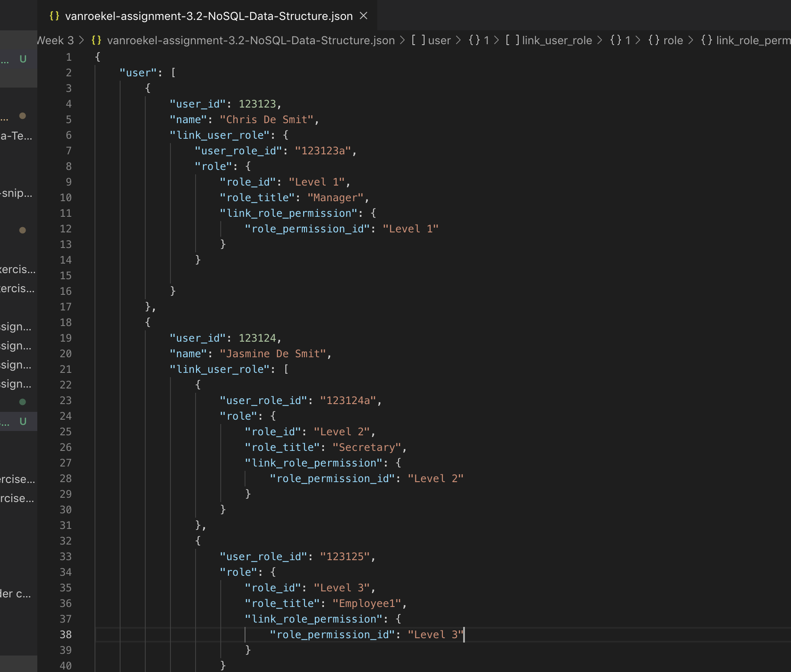Viewport: 791px width, 672px height.
Task: Click the "Jasmine De Smit" name value
Action: pos(273,354)
